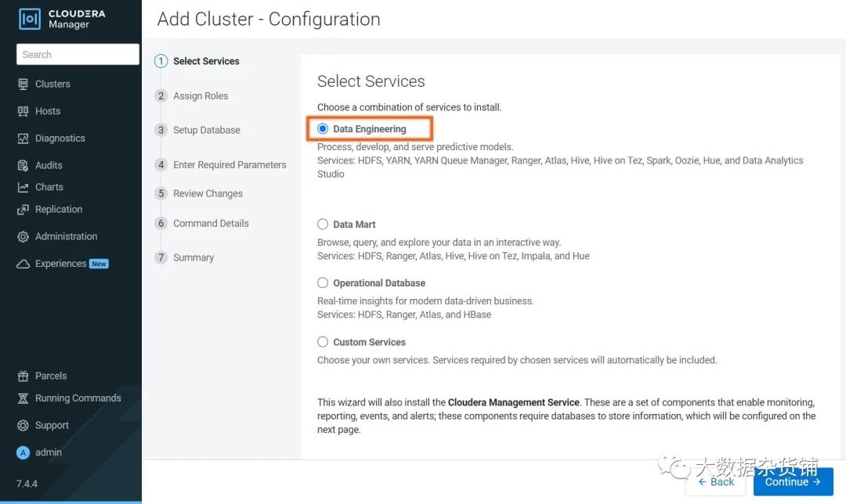Image resolution: width=846 pixels, height=504 pixels.
Task: Click the Add Cluster - Configuration title
Action: [269, 20]
